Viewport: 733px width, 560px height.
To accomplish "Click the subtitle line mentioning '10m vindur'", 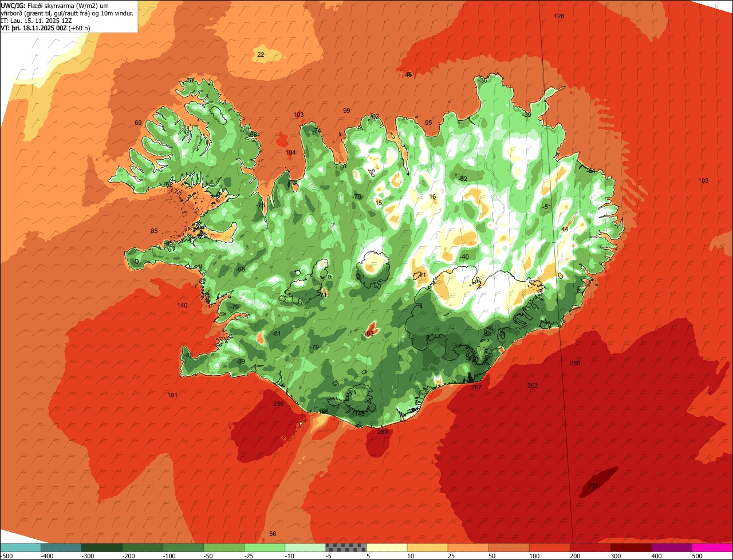I will [x=68, y=13].
